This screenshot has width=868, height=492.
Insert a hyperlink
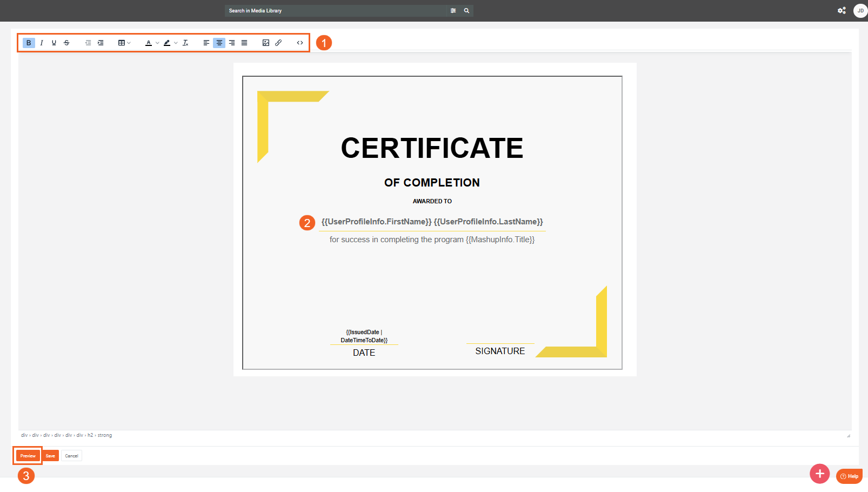pos(278,43)
